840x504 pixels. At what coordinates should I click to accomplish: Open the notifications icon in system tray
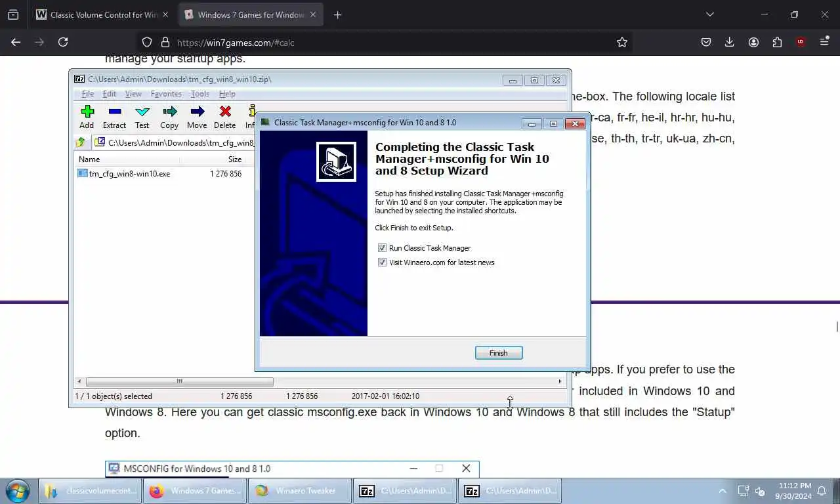click(x=822, y=491)
